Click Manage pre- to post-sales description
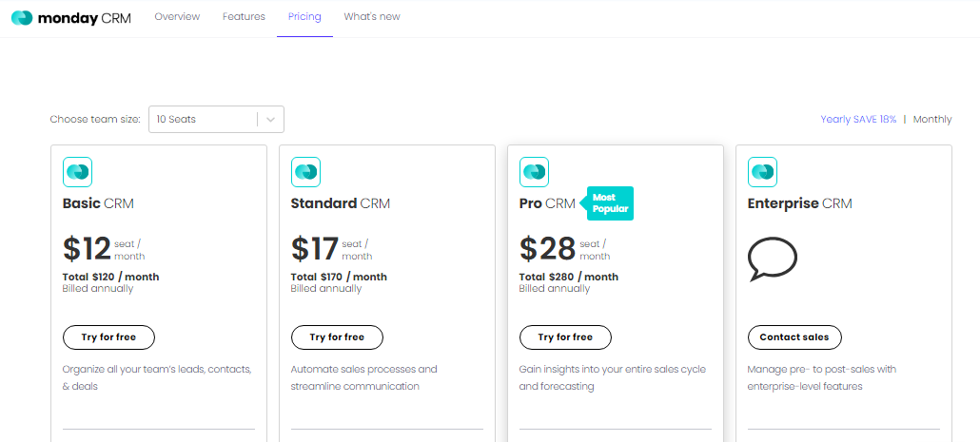Screen dimensions: 980x442 [822, 377]
